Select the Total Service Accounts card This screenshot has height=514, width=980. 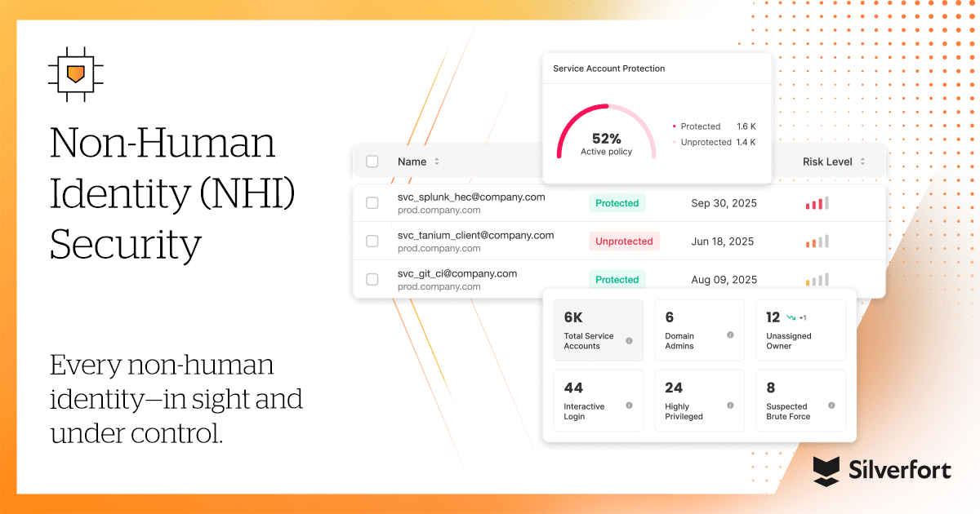pyautogui.click(x=599, y=330)
